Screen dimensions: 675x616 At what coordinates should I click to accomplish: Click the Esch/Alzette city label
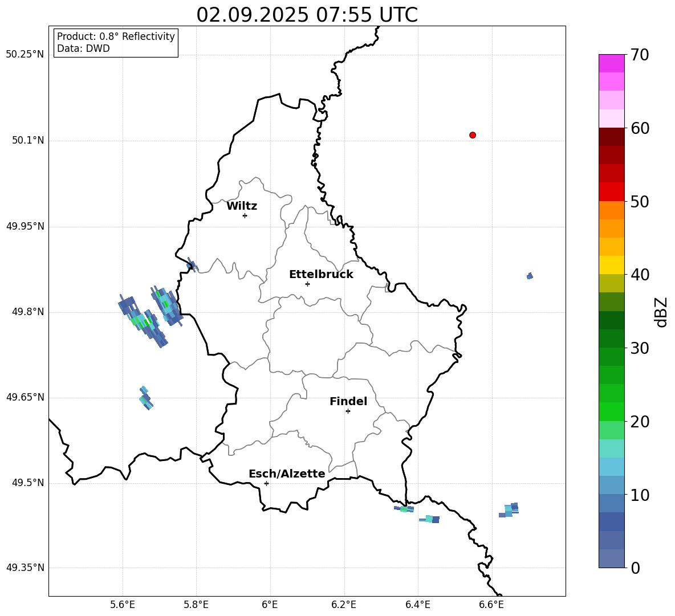287,474
